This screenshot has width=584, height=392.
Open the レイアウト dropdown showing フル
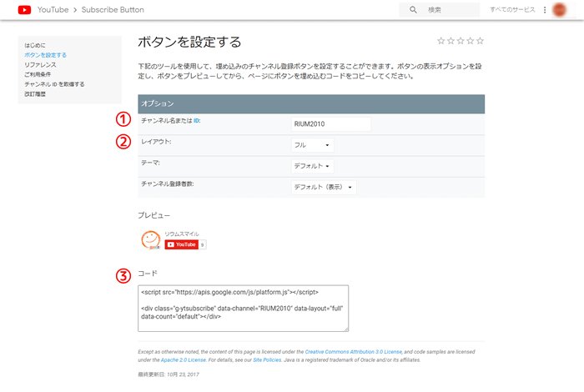pyautogui.click(x=312, y=145)
